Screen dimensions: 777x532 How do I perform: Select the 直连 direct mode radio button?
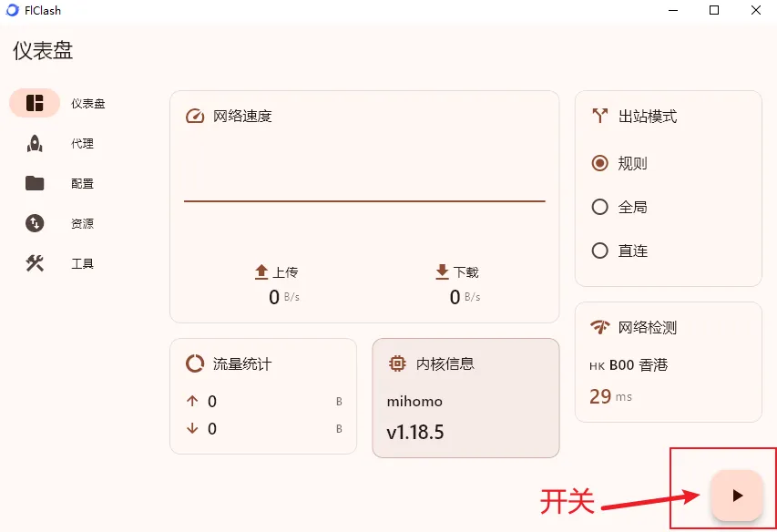tap(600, 251)
